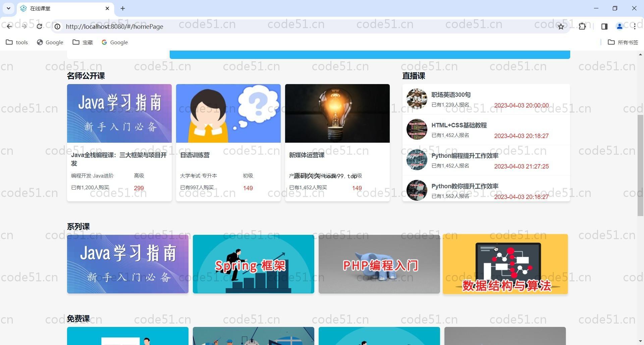
Task: Click the 免费课 section heading
Action: point(78,319)
